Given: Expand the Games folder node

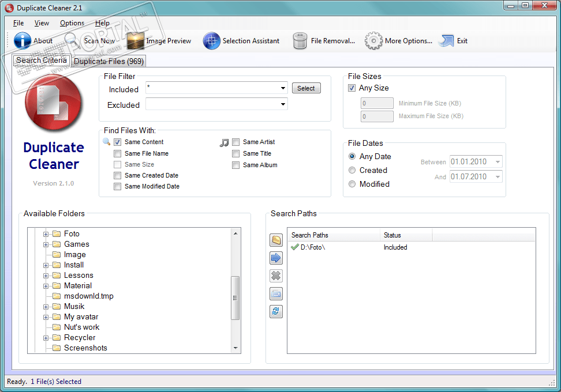Looking at the screenshot, I should tap(46, 244).
